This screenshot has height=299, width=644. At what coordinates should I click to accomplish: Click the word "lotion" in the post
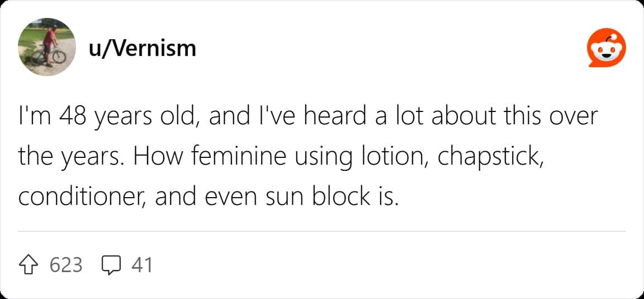pyautogui.click(x=388, y=157)
